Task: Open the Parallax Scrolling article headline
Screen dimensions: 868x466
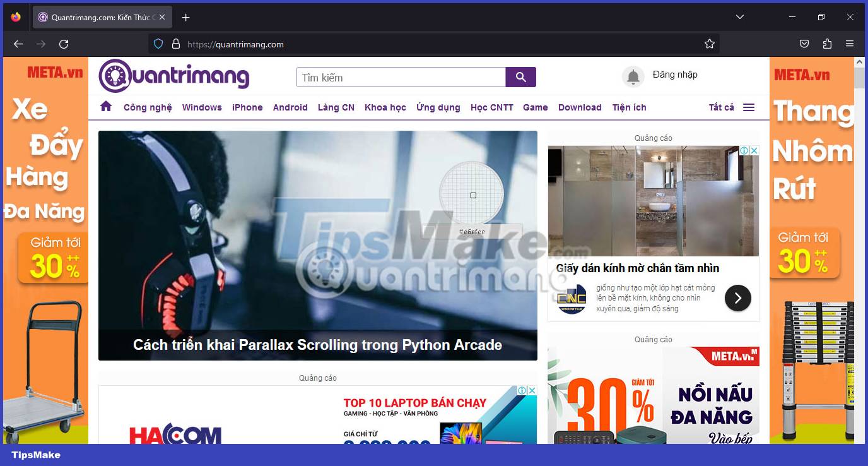Action: [317, 345]
